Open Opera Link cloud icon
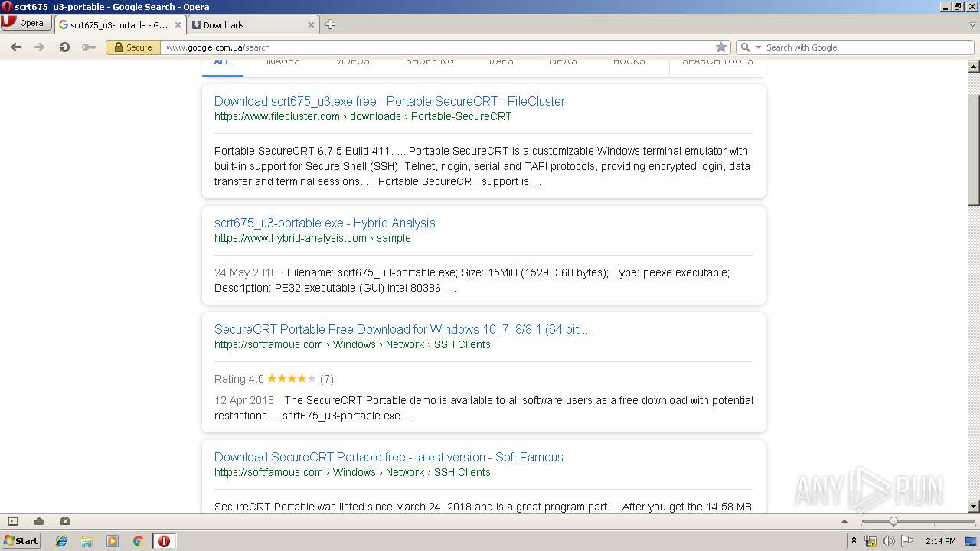 click(x=39, y=521)
